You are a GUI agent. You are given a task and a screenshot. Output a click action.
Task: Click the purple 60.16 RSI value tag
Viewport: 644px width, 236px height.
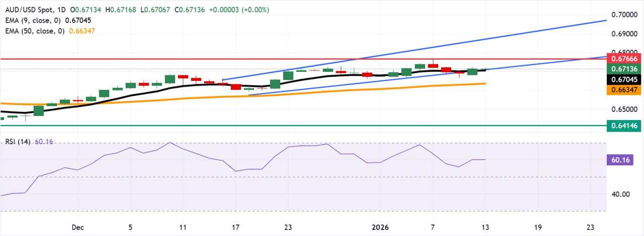click(624, 160)
